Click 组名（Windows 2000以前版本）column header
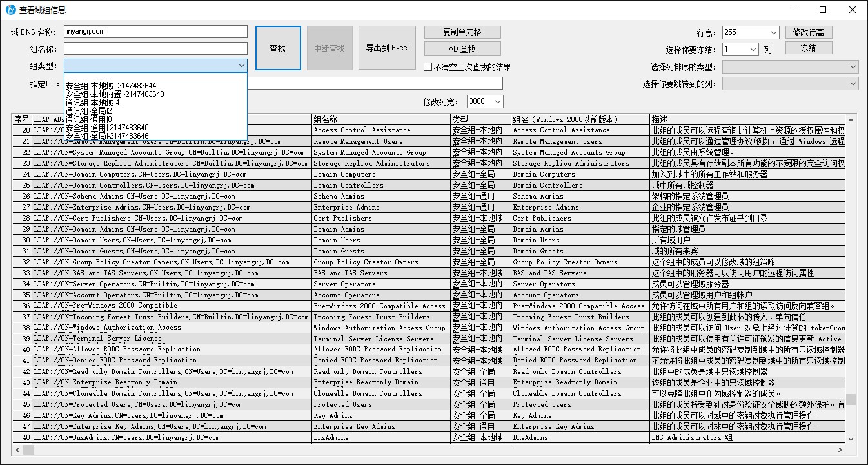This screenshot has height=465, width=868. click(x=580, y=119)
